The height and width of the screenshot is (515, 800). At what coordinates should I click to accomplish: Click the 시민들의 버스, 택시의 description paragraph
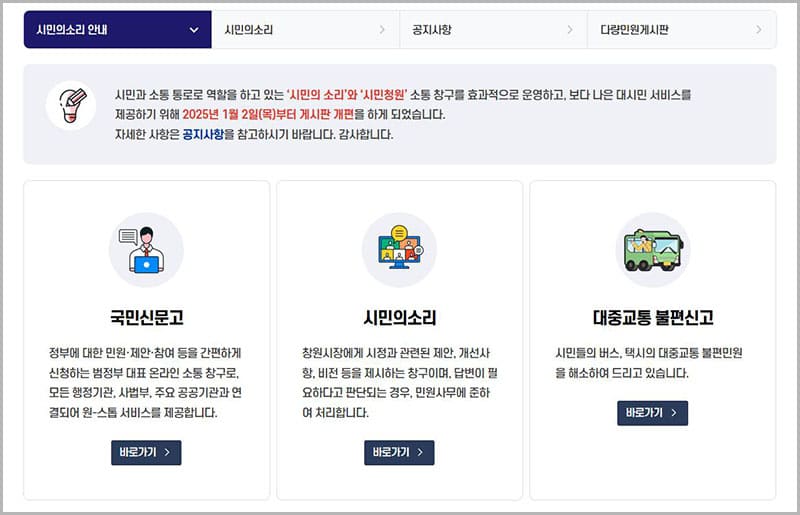tap(648, 363)
